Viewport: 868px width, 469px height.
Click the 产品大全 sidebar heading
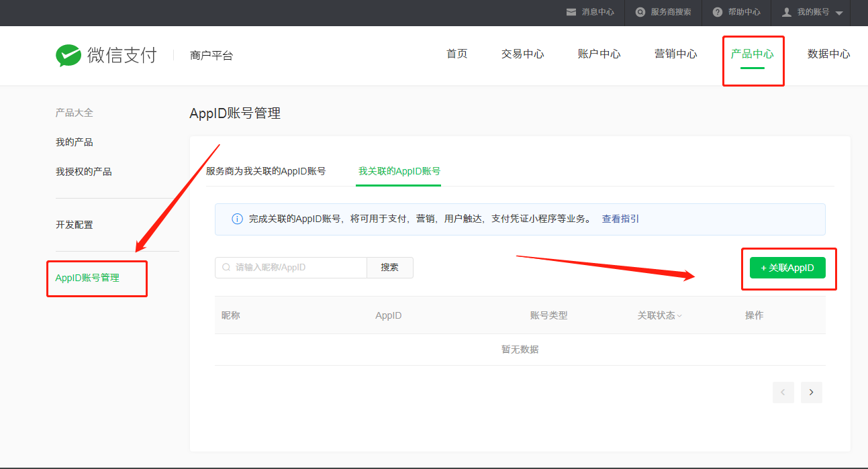(75, 113)
